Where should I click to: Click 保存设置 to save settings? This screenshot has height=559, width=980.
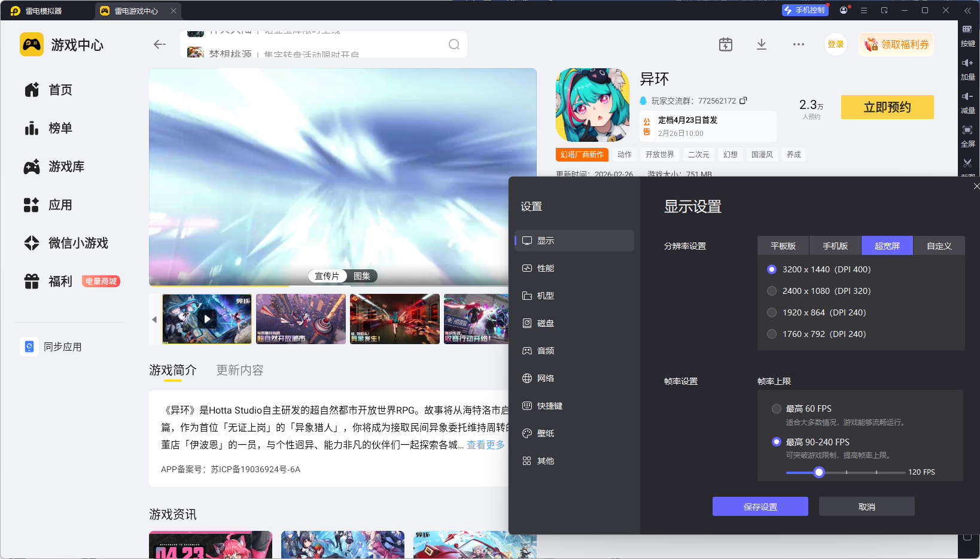760,506
